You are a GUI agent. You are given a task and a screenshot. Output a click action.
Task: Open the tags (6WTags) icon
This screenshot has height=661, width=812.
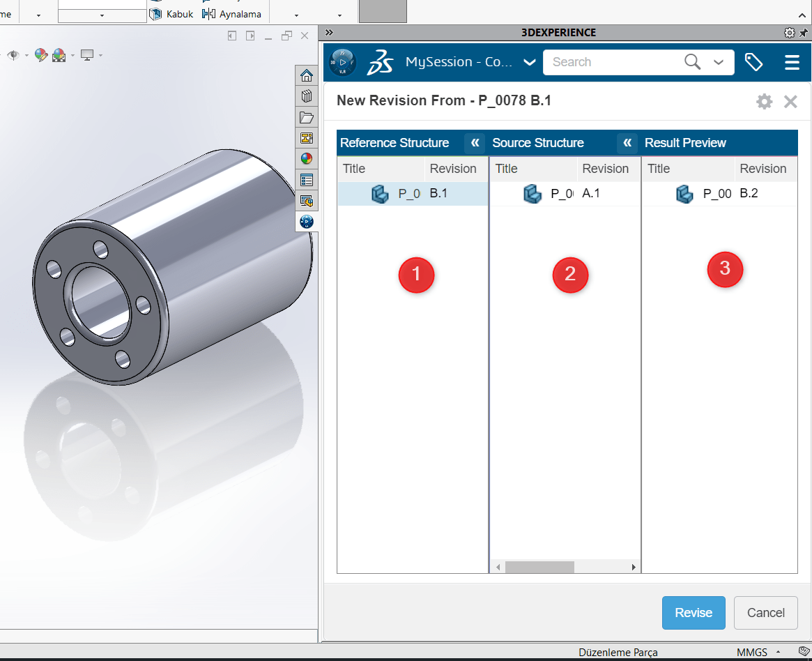click(753, 62)
